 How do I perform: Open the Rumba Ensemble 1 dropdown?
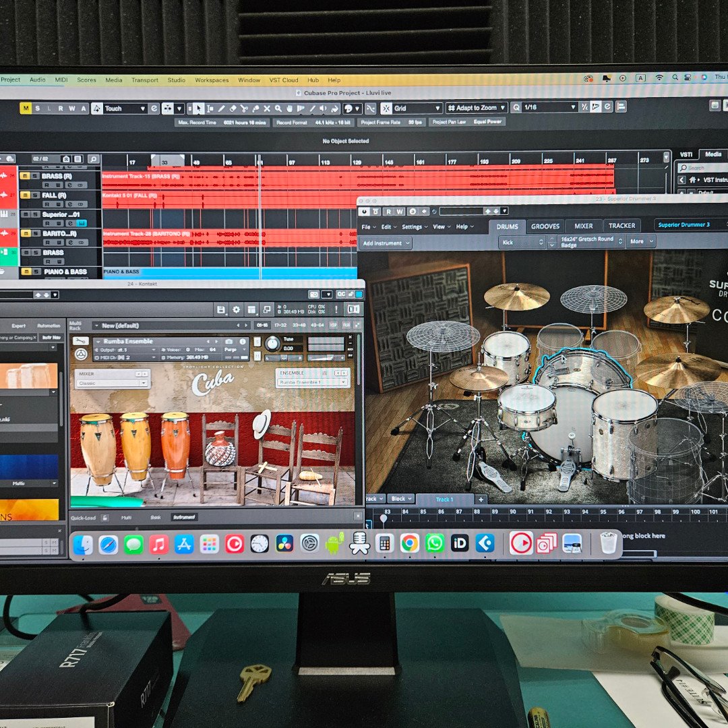click(x=312, y=382)
